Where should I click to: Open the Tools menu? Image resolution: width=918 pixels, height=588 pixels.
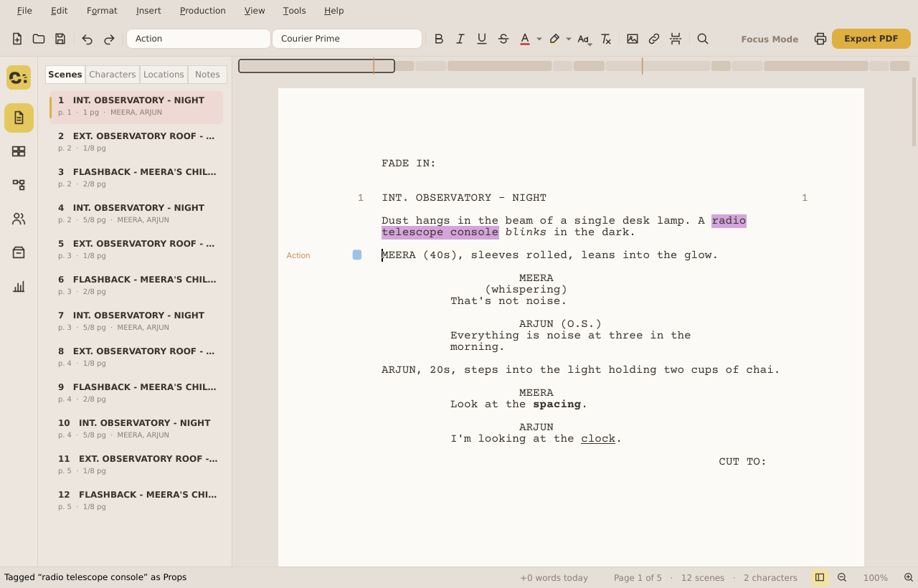(x=294, y=11)
